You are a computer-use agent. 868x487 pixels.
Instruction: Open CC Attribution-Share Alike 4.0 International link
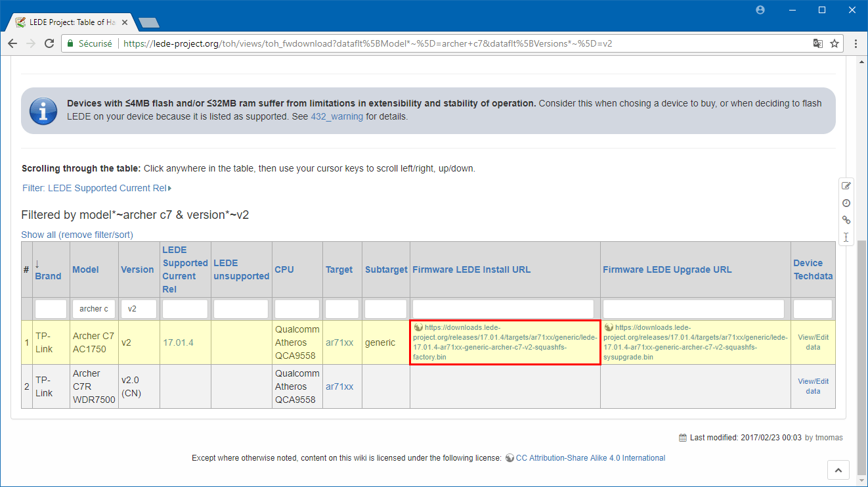pyautogui.click(x=590, y=458)
